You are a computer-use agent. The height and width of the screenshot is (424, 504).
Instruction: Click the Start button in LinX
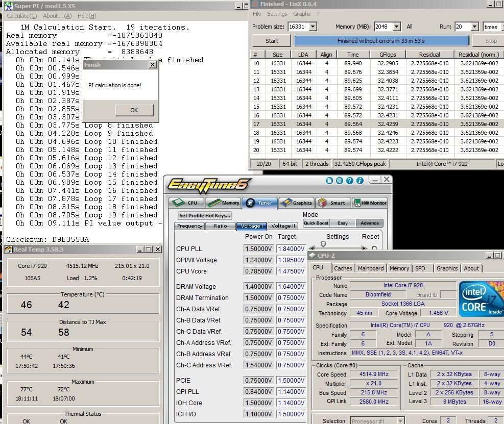pos(272,41)
